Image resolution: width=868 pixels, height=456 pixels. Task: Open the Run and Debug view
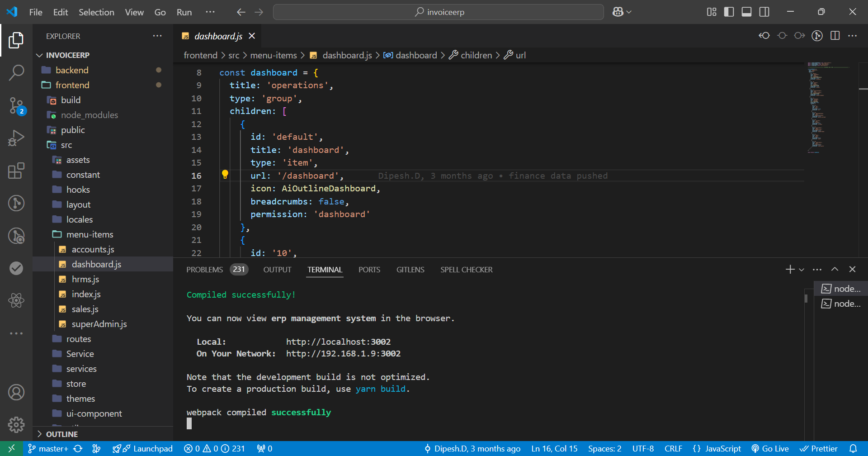(x=16, y=138)
